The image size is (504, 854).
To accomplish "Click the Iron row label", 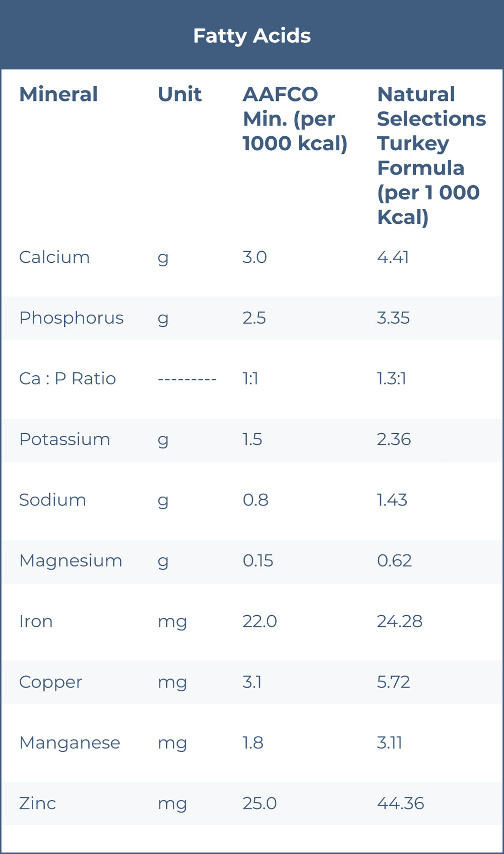I will click(x=36, y=621).
